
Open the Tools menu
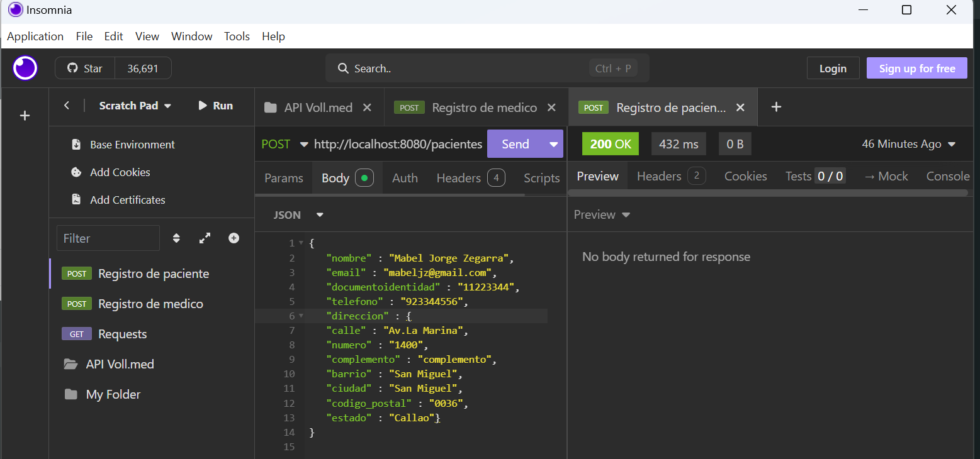pos(237,36)
